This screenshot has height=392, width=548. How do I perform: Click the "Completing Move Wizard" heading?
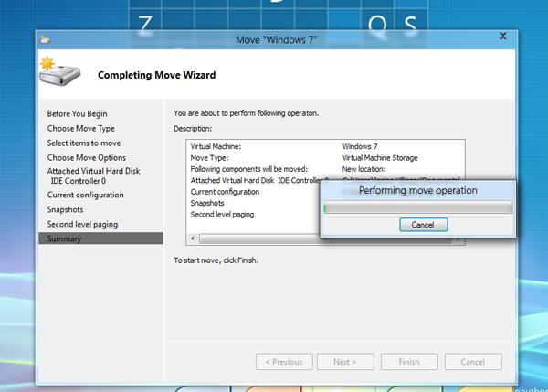click(156, 75)
